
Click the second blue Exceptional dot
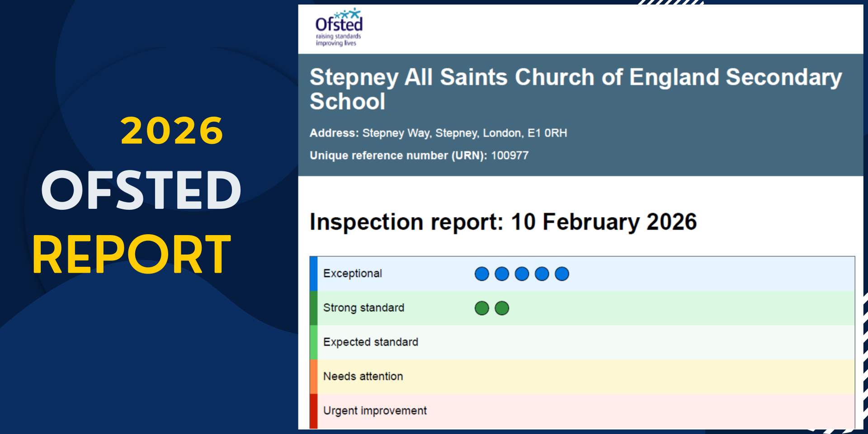[502, 274]
